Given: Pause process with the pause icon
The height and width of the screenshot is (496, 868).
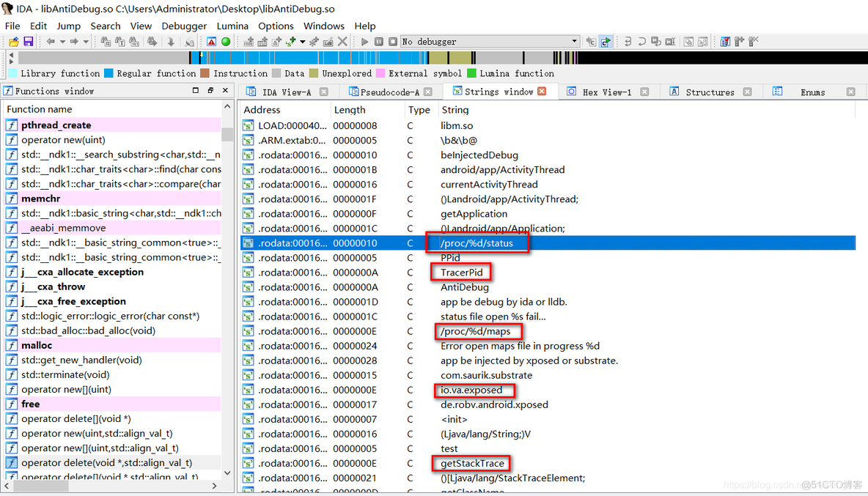Looking at the screenshot, I should pyautogui.click(x=378, y=42).
